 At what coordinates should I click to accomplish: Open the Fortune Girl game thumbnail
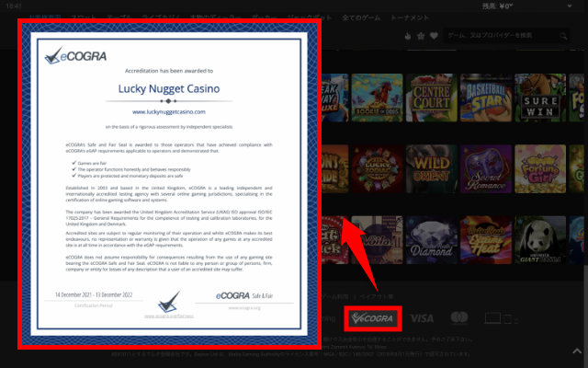(540, 168)
